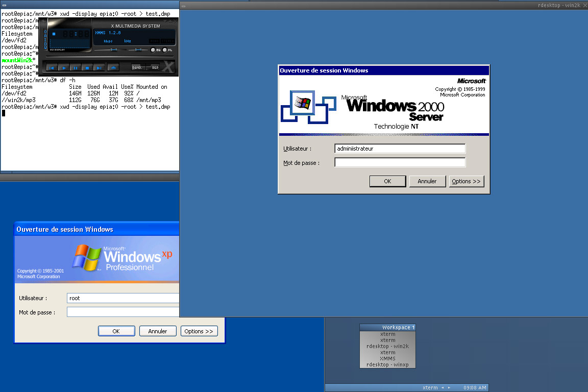588x392 pixels.
Task: Click the xterm label in the bottom toolbar
Action: point(430,387)
